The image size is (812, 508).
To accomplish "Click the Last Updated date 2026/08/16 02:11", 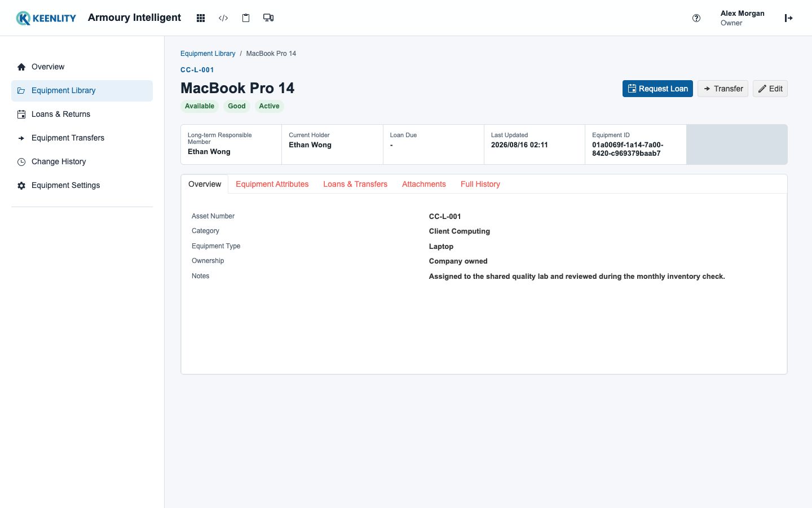I will [519, 145].
